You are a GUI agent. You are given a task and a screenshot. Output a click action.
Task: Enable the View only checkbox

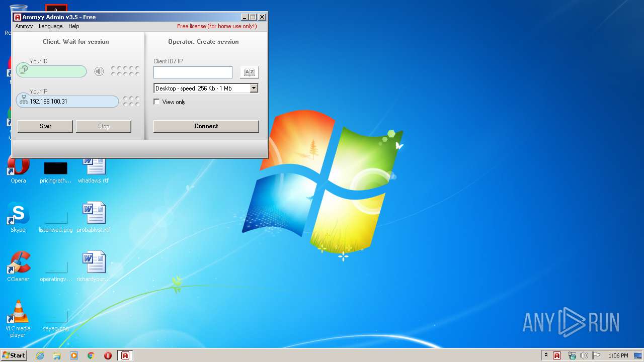coord(157,102)
